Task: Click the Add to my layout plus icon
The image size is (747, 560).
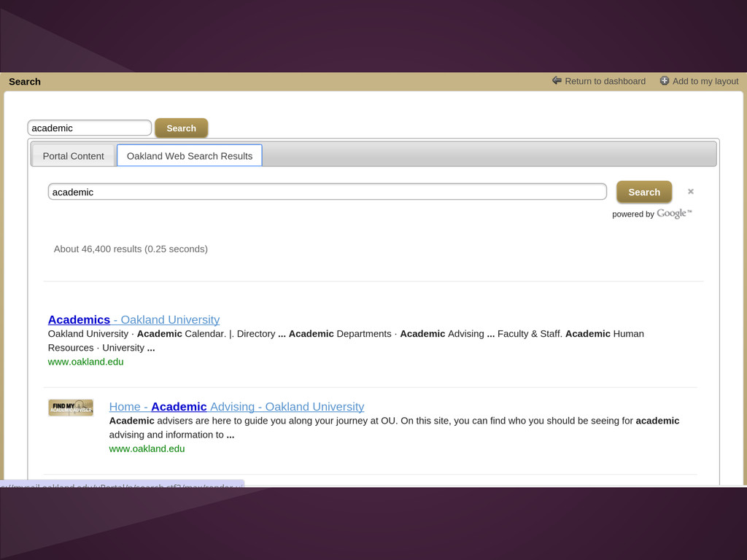Action: [664, 80]
